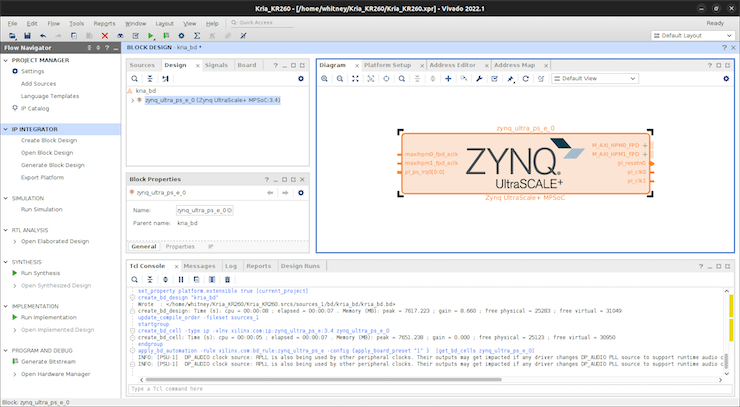
Task: Collapse SIMULATION section
Action: 6,198
